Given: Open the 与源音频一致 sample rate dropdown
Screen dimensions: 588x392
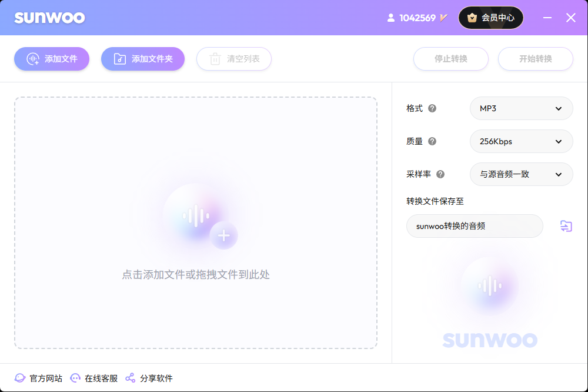Looking at the screenshot, I should [x=521, y=174].
